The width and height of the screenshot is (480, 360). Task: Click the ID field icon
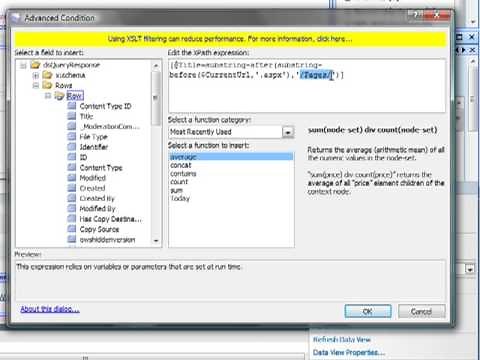tap(72, 157)
